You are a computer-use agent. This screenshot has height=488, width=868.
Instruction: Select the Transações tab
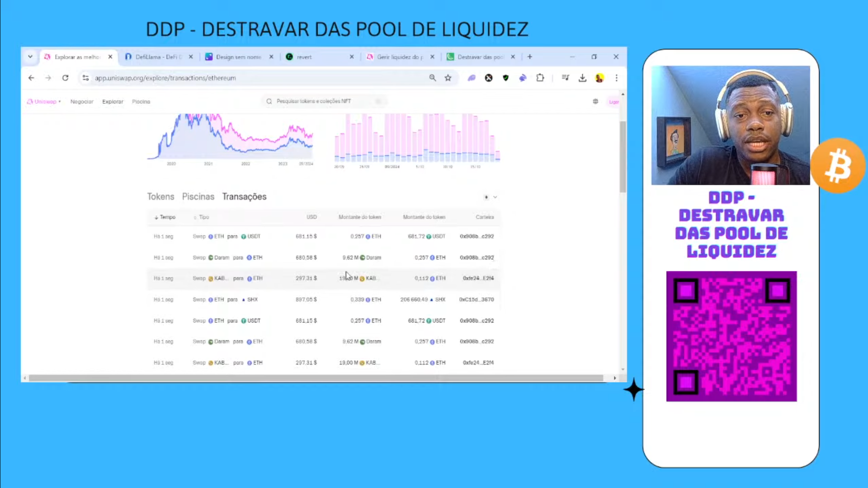244,197
